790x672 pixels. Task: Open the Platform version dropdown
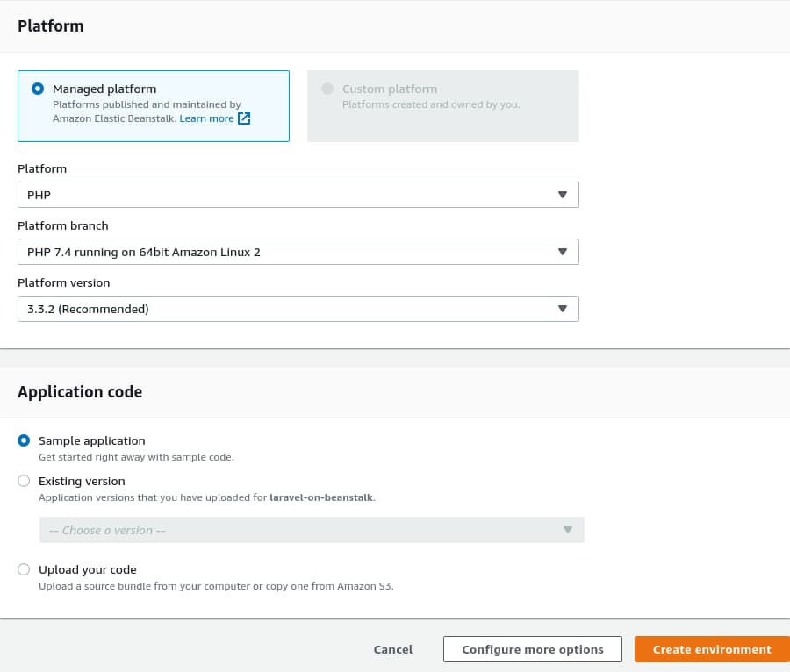point(298,308)
